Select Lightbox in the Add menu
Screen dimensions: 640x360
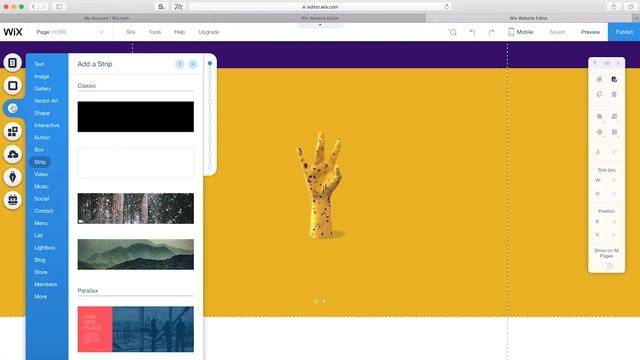click(44, 248)
